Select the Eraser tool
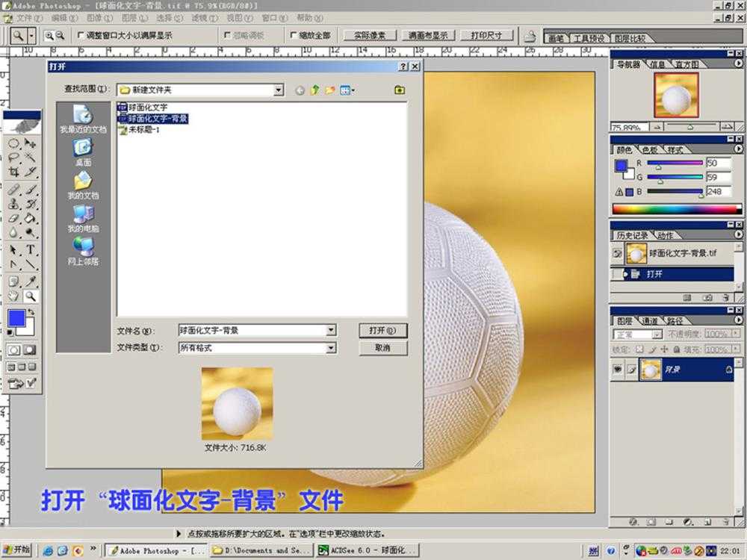Viewport: 747px width, 560px height. [x=13, y=218]
